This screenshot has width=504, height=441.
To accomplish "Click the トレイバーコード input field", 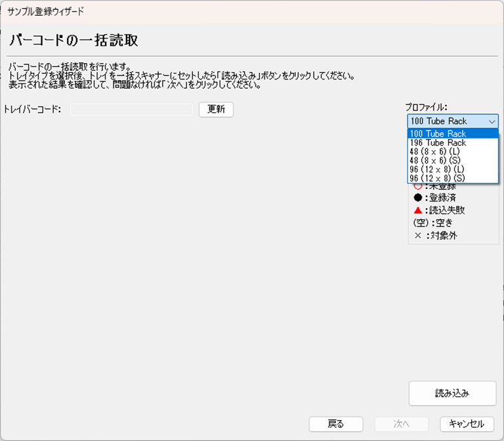I will [x=131, y=110].
